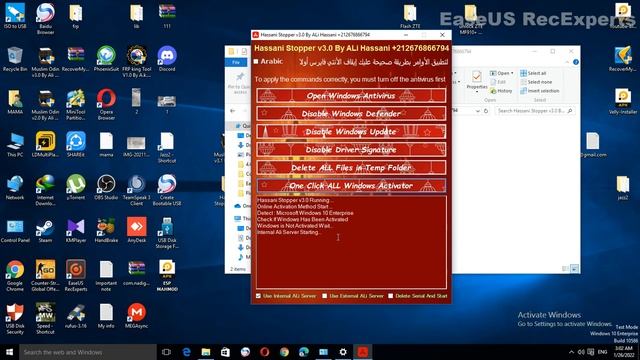Select the Baidu Browser desktop icon

pyautogui.click(x=45, y=19)
